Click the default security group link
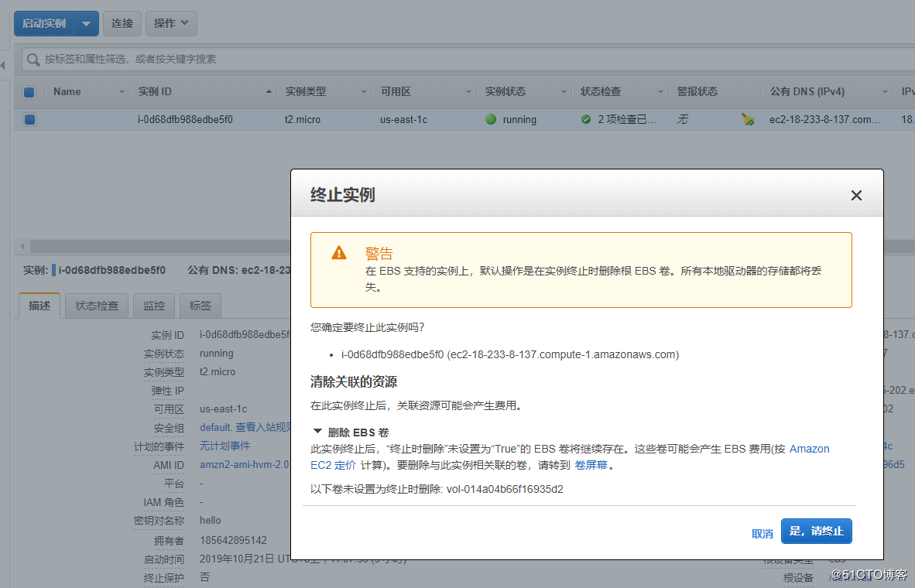 coord(216,427)
